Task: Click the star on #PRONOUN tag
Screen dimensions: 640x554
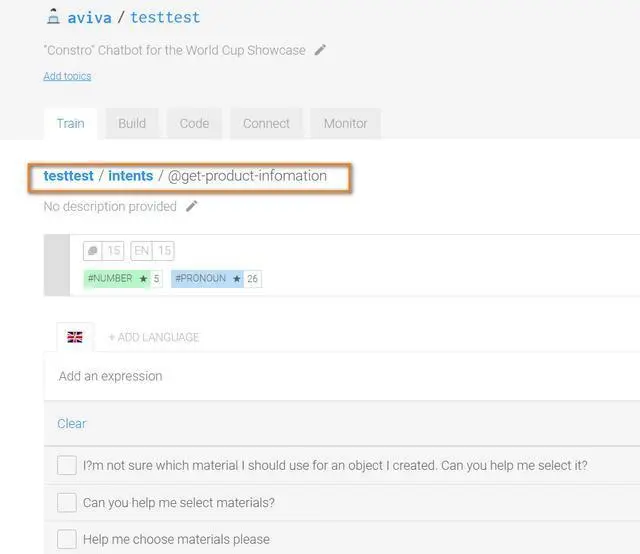Action: pos(237,278)
